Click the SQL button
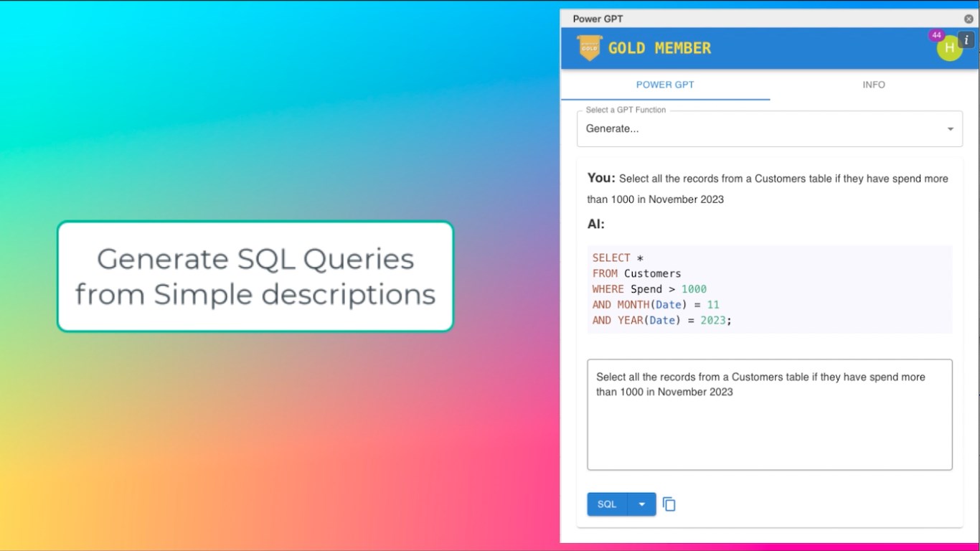The width and height of the screenshot is (980, 551). point(607,504)
